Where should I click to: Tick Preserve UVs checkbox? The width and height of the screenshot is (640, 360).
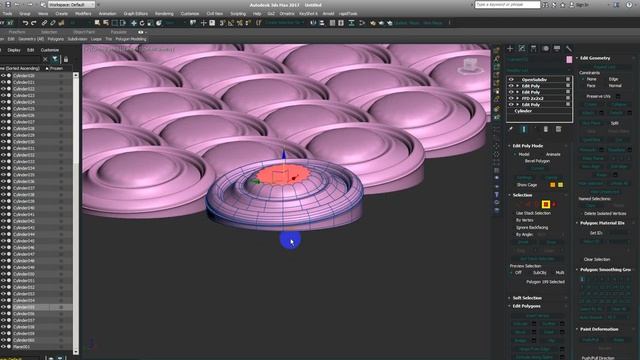click(618, 96)
